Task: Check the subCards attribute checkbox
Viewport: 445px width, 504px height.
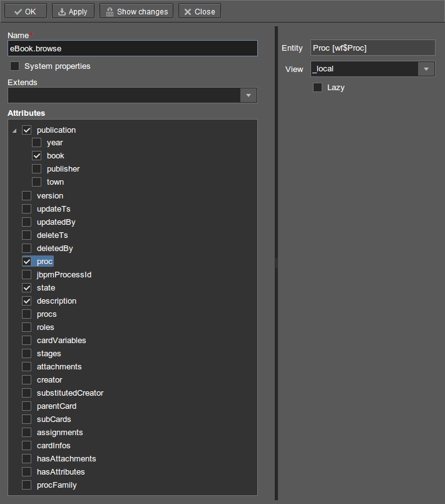Action: click(27, 419)
